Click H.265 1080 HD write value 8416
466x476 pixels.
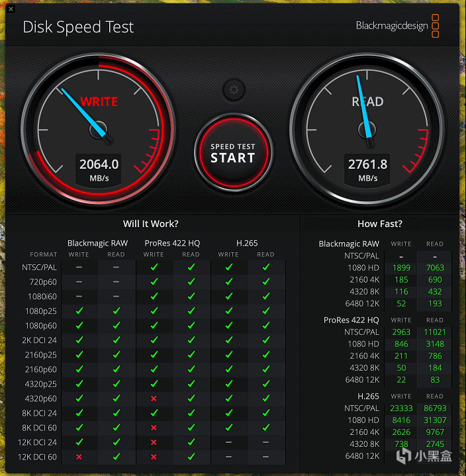pos(401,420)
